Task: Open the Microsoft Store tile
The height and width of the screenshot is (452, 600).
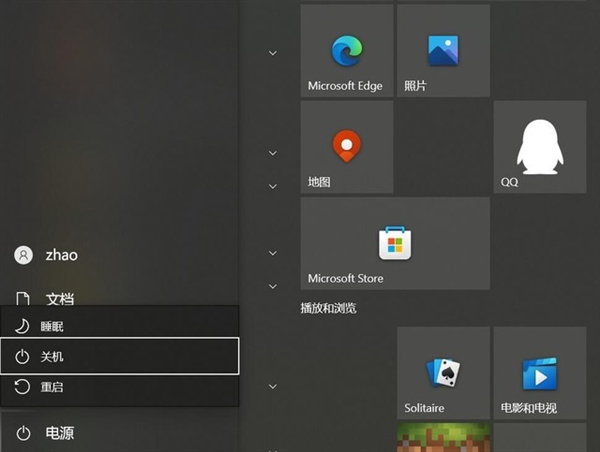Action: coord(395,243)
